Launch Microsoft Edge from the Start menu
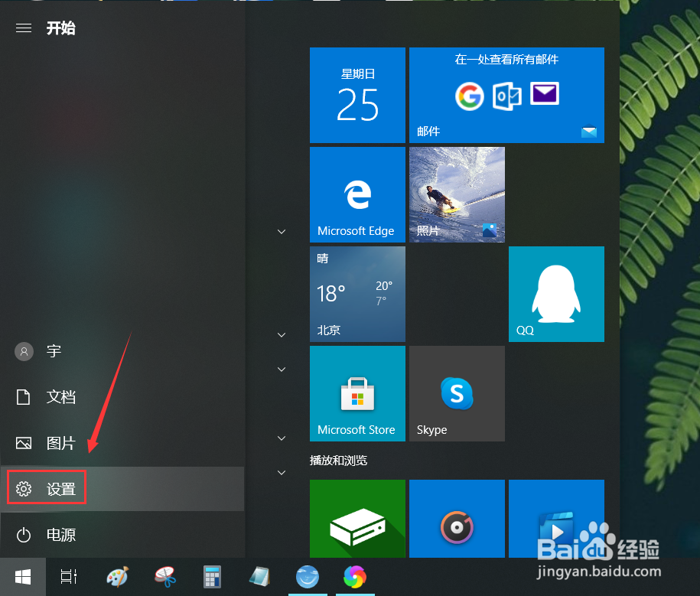700x596 pixels. tap(357, 194)
